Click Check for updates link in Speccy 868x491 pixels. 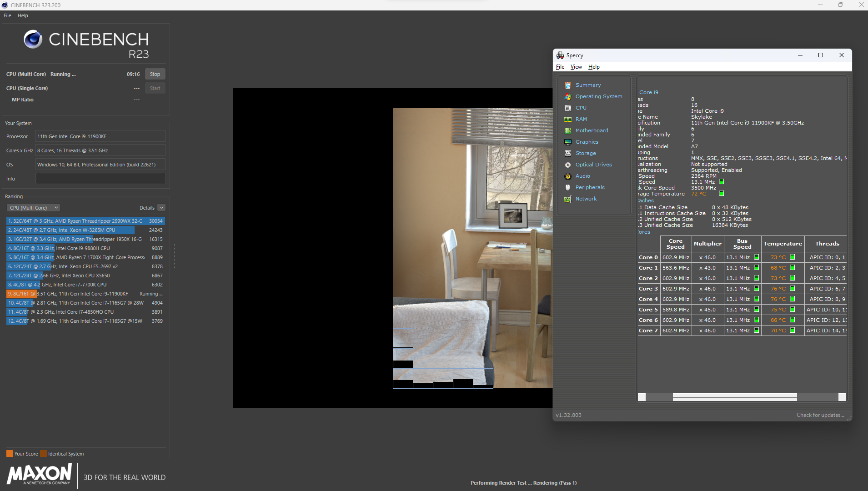coord(820,415)
